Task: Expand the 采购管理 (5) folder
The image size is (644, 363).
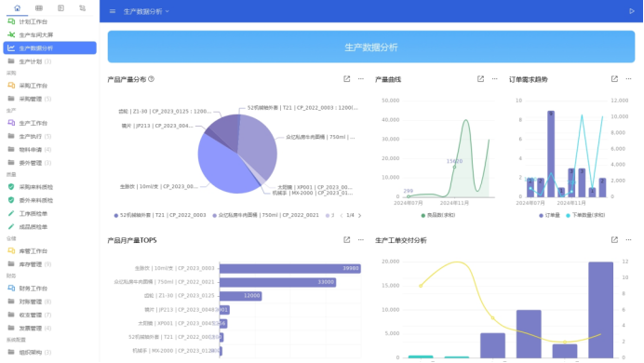Action: point(49,99)
